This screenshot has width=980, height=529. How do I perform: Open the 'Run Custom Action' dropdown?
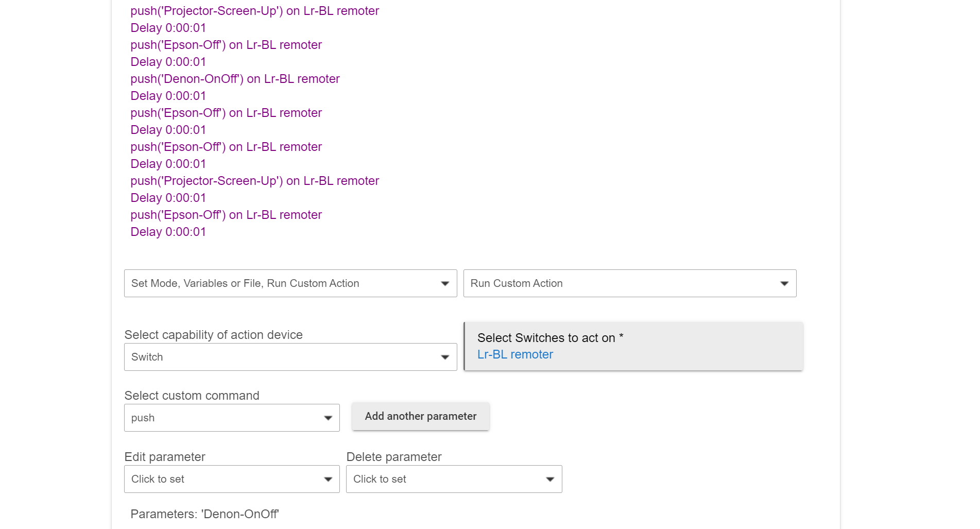click(x=630, y=283)
